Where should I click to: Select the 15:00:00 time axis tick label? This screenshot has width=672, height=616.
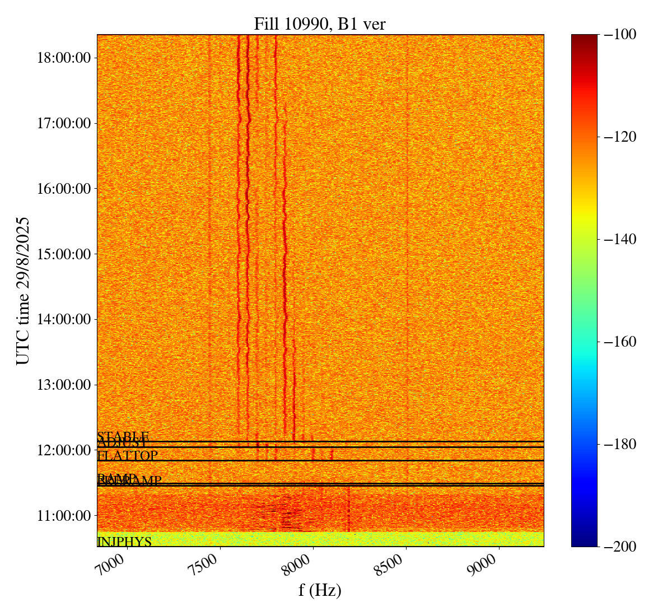(64, 254)
